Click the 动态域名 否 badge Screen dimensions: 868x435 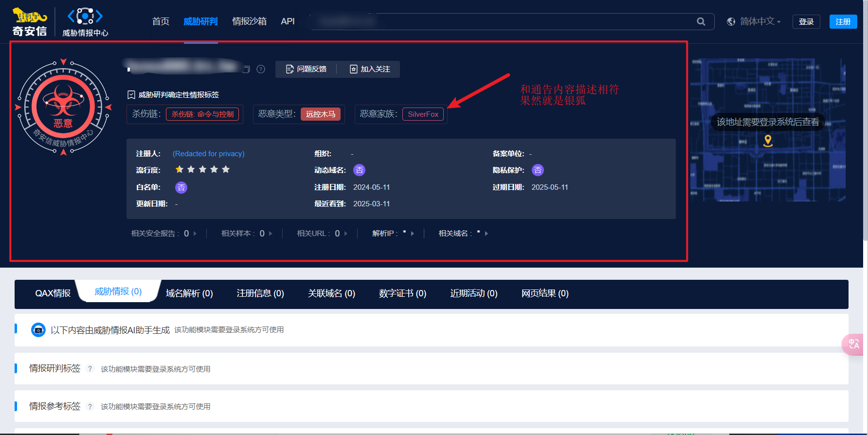coord(359,170)
